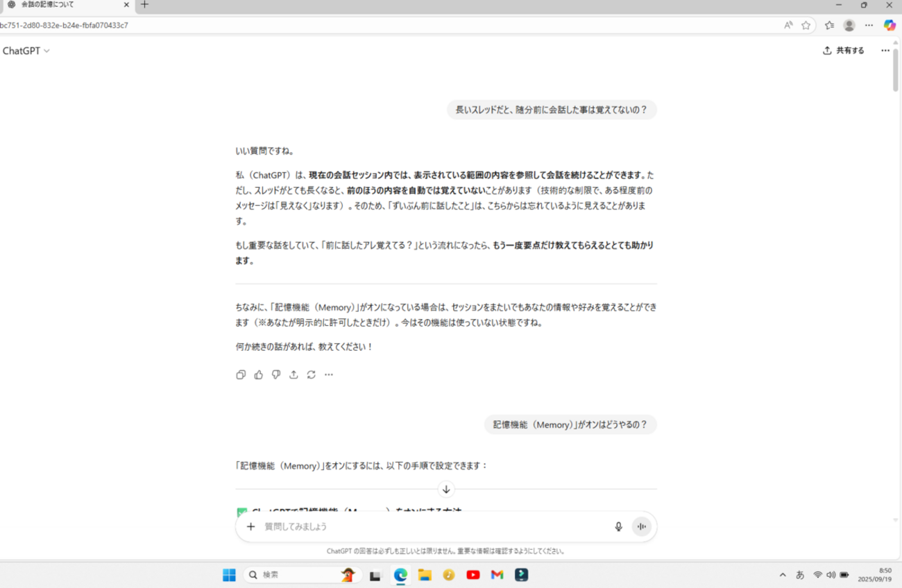Open YouTube from the taskbar

pos(473,575)
